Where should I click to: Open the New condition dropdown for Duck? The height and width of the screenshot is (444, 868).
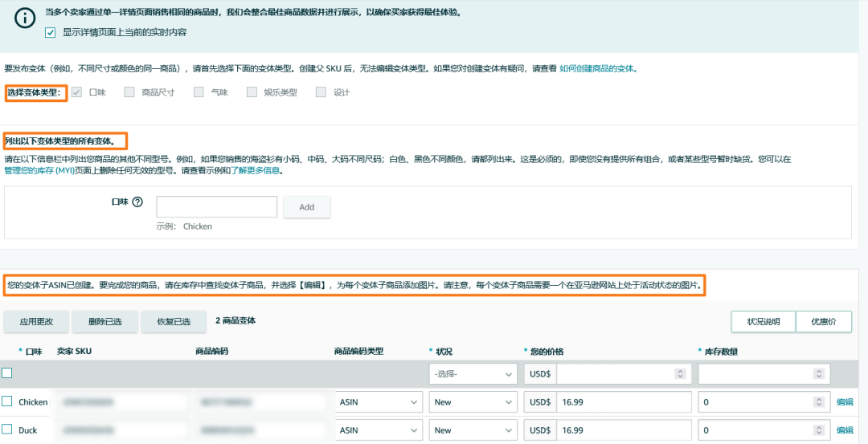click(x=473, y=430)
